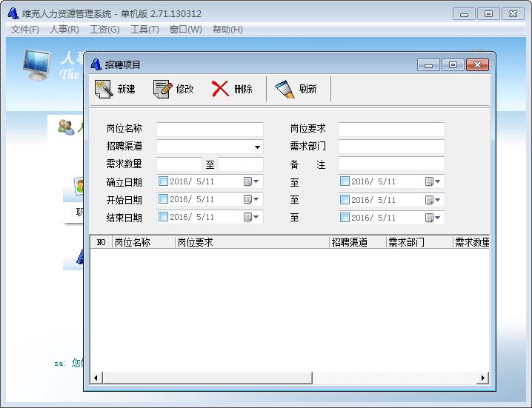Open the 窗口(W) menu

click(x=185, y=30)
